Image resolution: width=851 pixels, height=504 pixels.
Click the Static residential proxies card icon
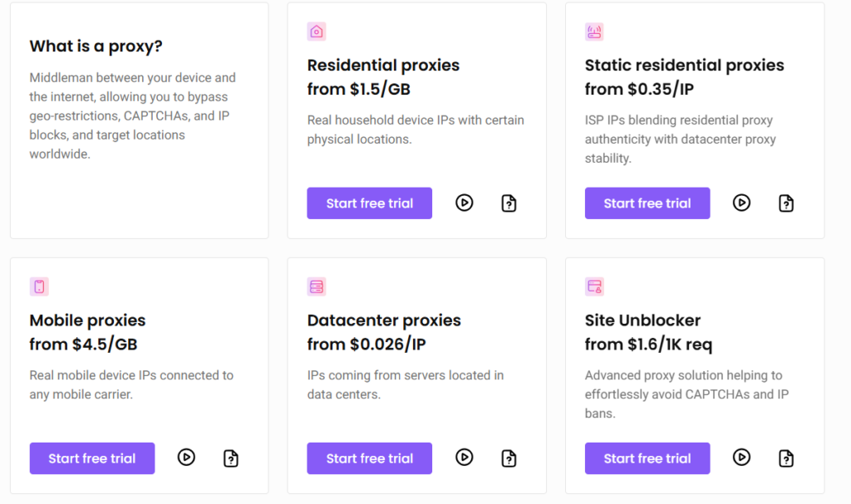593,31
